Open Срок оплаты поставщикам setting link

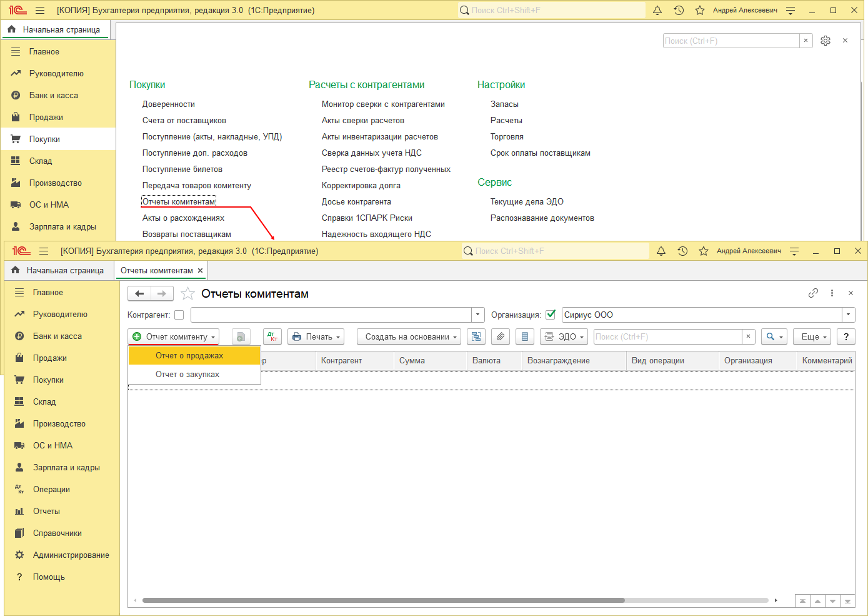click(541, 153)
